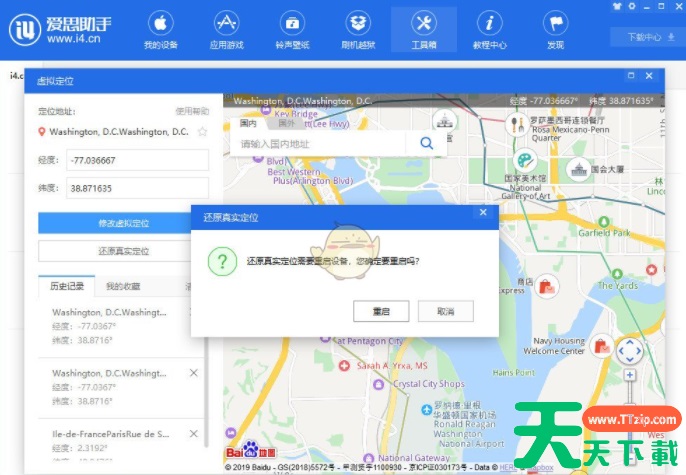Screen dimensions: 686x475
Task: Click 修改虚拟定位 button
Action: (115, 223)
